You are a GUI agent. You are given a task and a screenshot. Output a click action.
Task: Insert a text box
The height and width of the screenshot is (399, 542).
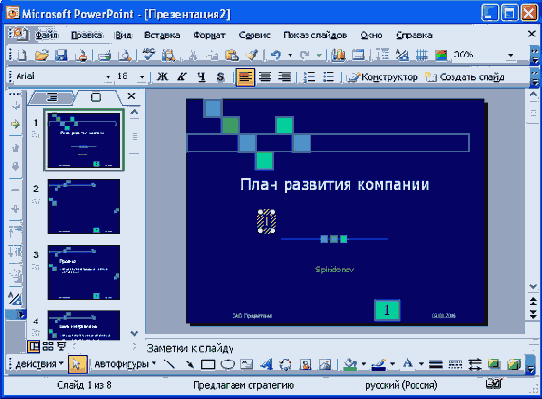click(247, 364)
